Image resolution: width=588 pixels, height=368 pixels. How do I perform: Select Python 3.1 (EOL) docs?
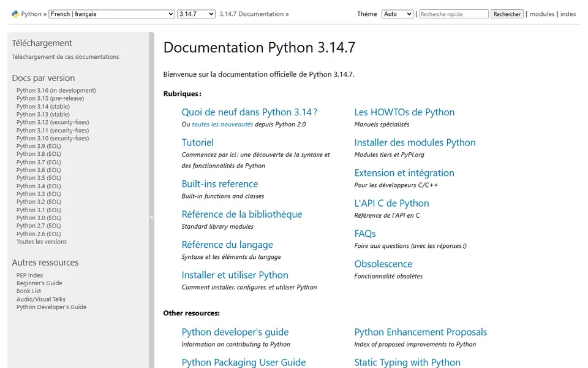tap(39, 210)
